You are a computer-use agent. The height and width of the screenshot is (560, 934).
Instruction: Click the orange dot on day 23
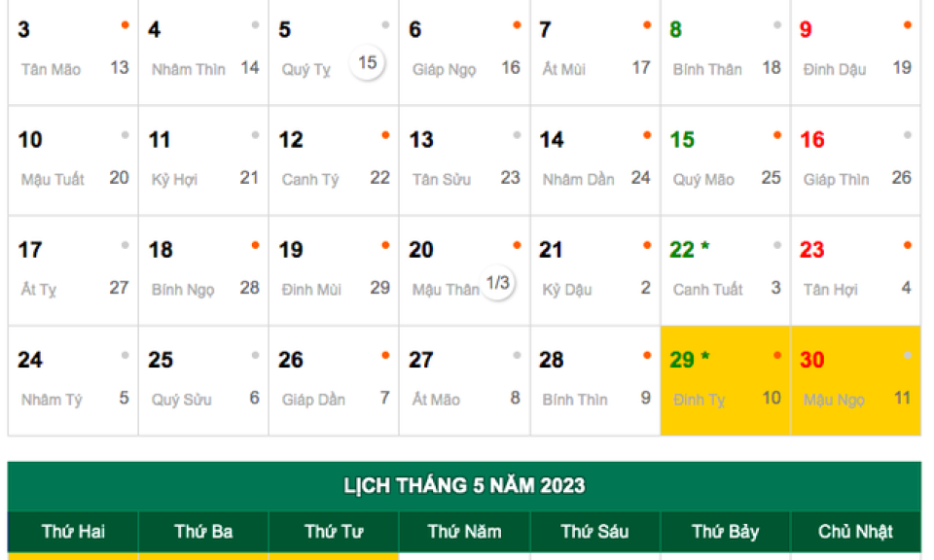(908, 245)
